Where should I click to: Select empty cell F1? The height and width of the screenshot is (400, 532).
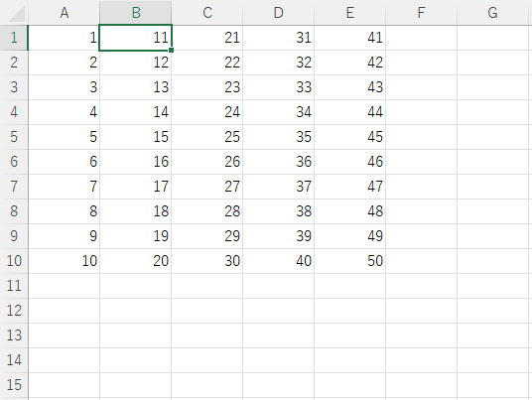[422, 38]
